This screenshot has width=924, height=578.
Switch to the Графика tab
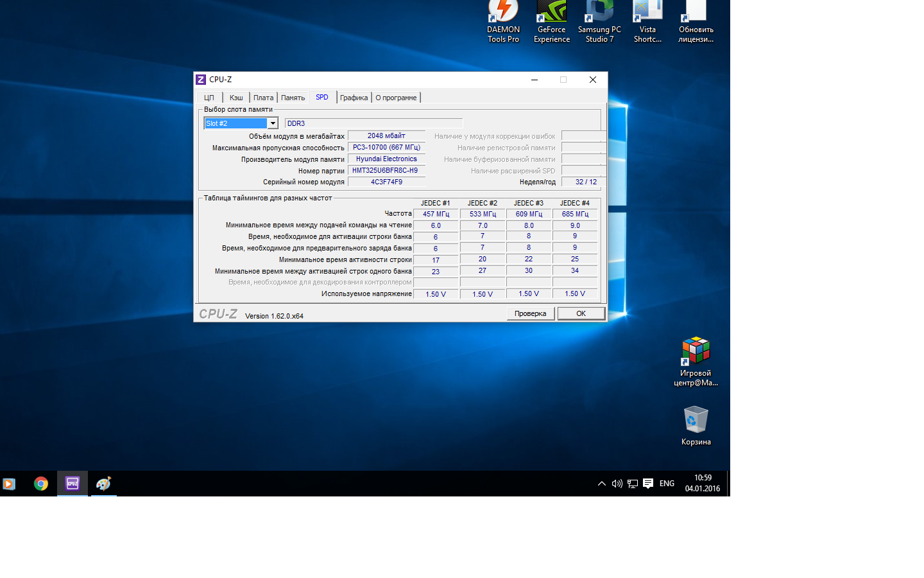[x=354, y=98]
